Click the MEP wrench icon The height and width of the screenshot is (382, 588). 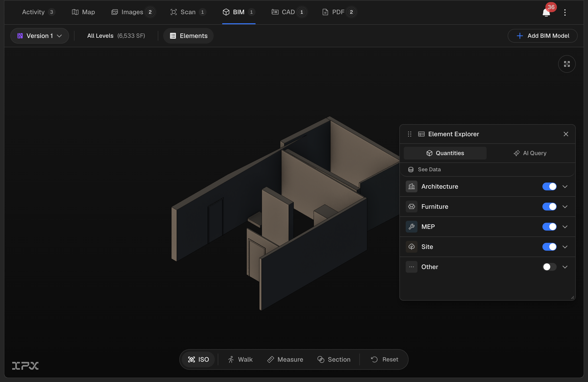pos(412,227)
